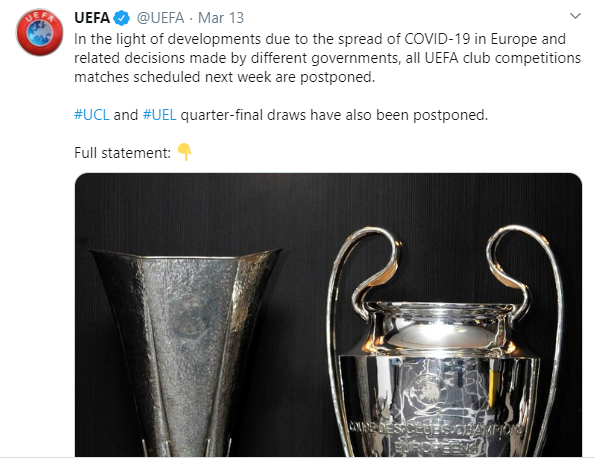Open the UEFA profile avatar logo
This screenshot has height=458, width=595.
(39, 32)
